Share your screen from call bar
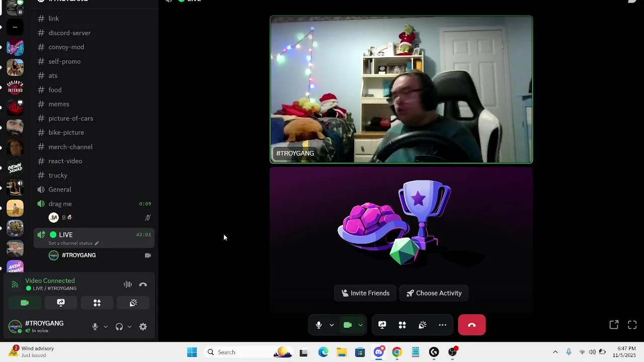644x362 pixels. pos(382,325)
